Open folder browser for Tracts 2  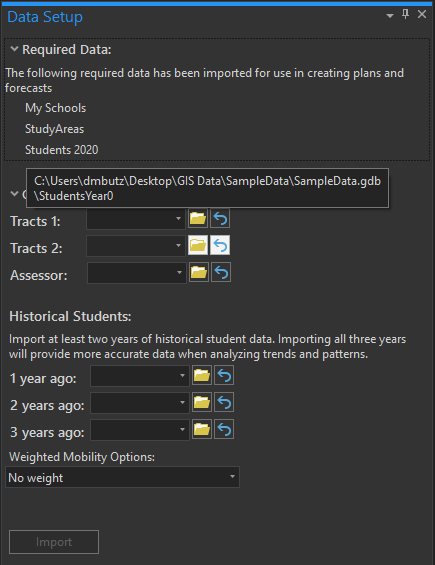[x=198, y=245]
